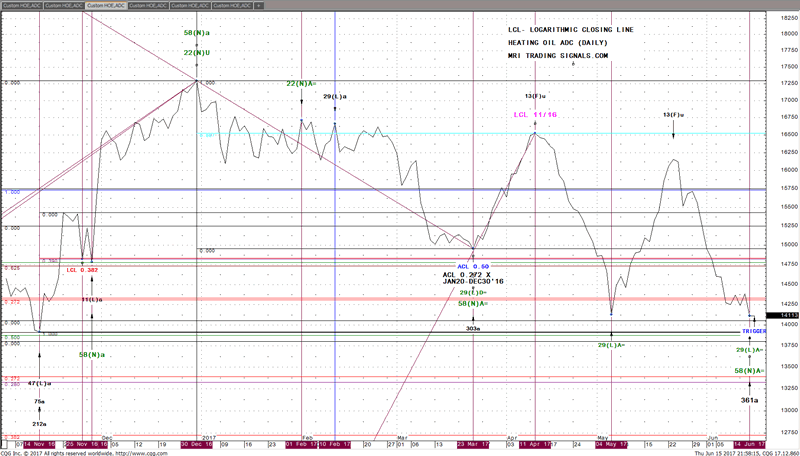
Task: Click the active third Custom HOE,ADC tab
Action: [106, 5]
